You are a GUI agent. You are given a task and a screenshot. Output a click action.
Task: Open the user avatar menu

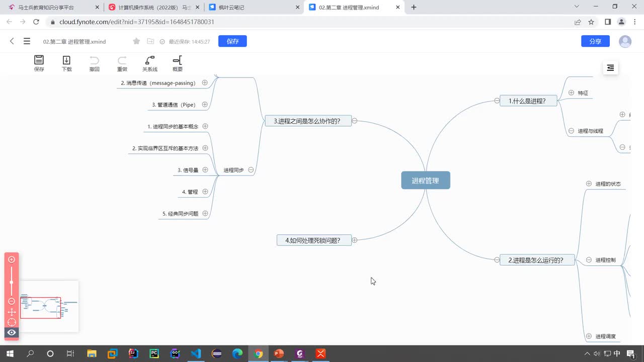625,41
